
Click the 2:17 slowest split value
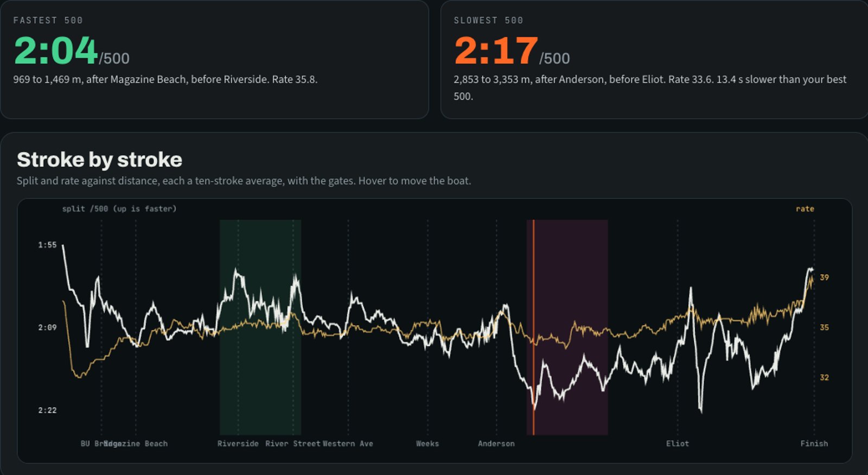496,50
